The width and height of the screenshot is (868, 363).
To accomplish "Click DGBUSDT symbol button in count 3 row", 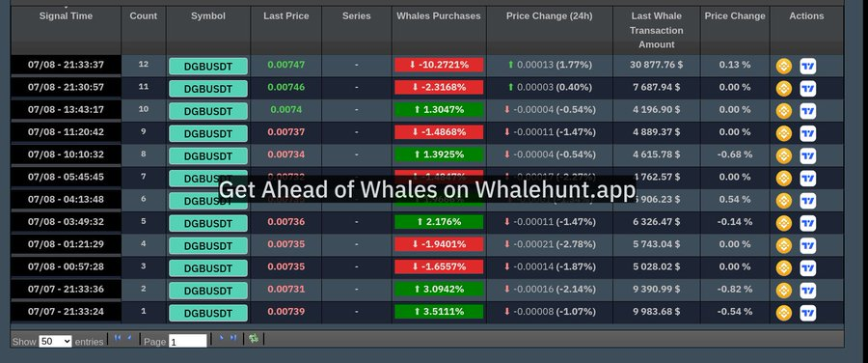I will (x=208, y=268).
